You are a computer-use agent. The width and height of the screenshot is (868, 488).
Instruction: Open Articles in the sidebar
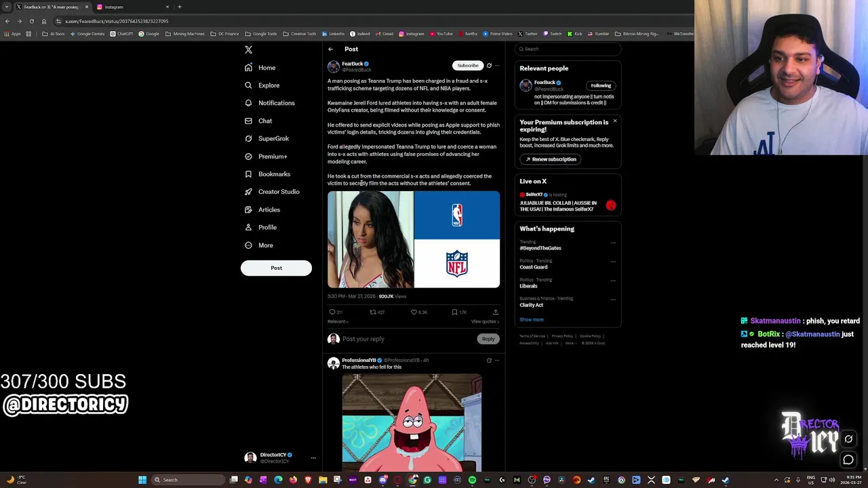pos(262,209)
